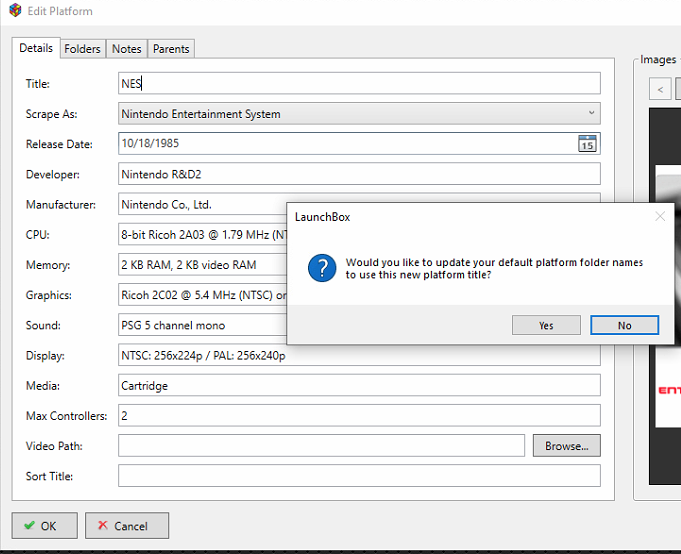681x554 pixels.
Task: Choose No in the LaunchBox dialog
Action: tap(625, 325)
